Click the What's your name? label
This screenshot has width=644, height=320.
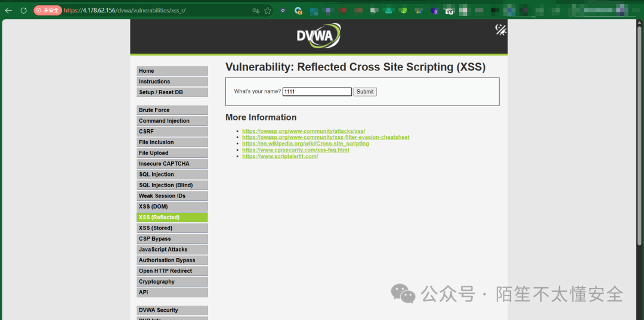point(258,92)
